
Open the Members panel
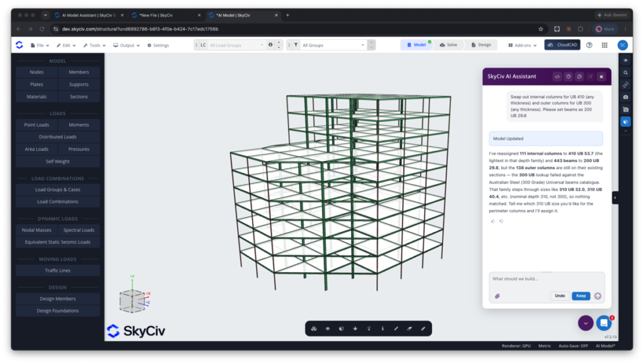[79, 72]
